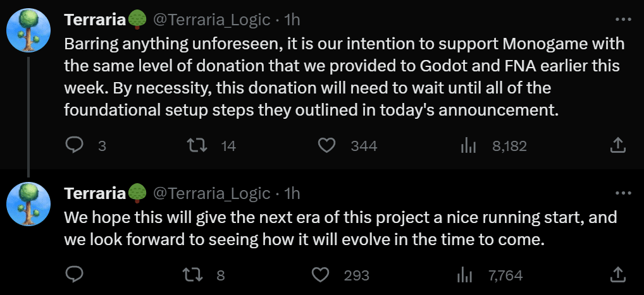This screenshot has width=644, height=295.
Task: Open the 1h timestamp of first tweet
Action: (x=292, y=20)
